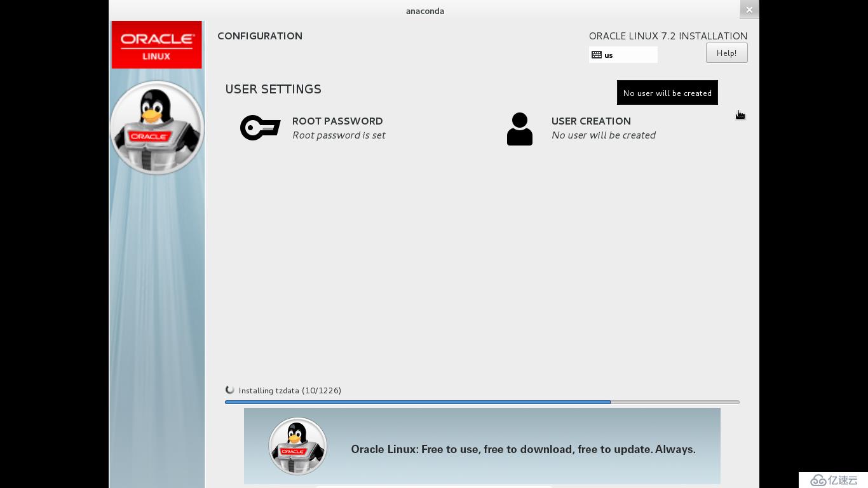Click "No user will be created" under User Creation
This screenshot has width=868, height=488.
click(604, 135)
